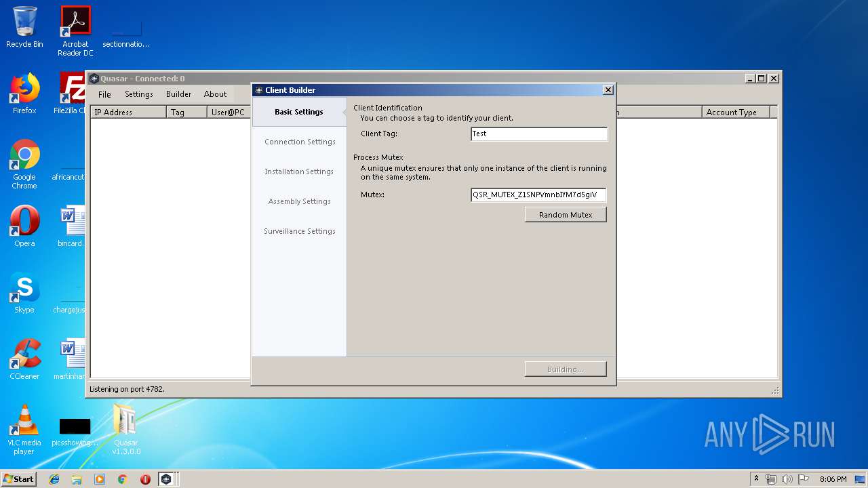Open CCleaner desktop shortcut
868x488 pixels.
(24, 359)
